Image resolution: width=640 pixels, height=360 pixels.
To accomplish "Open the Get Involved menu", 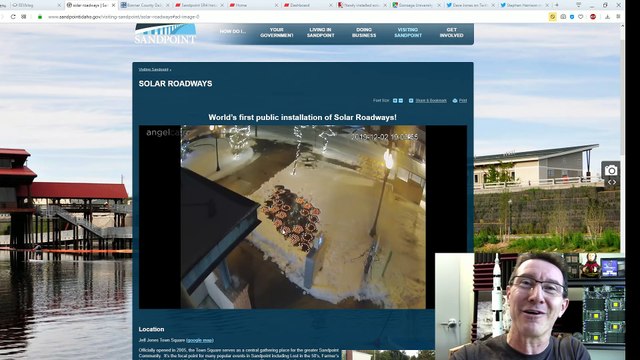I will pos(451,33).
